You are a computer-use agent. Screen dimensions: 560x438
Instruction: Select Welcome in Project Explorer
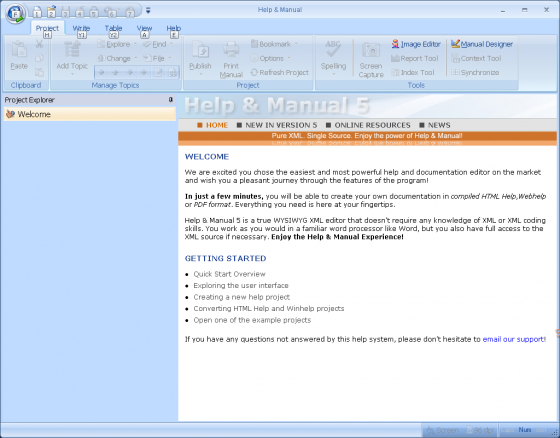point(90,114)
